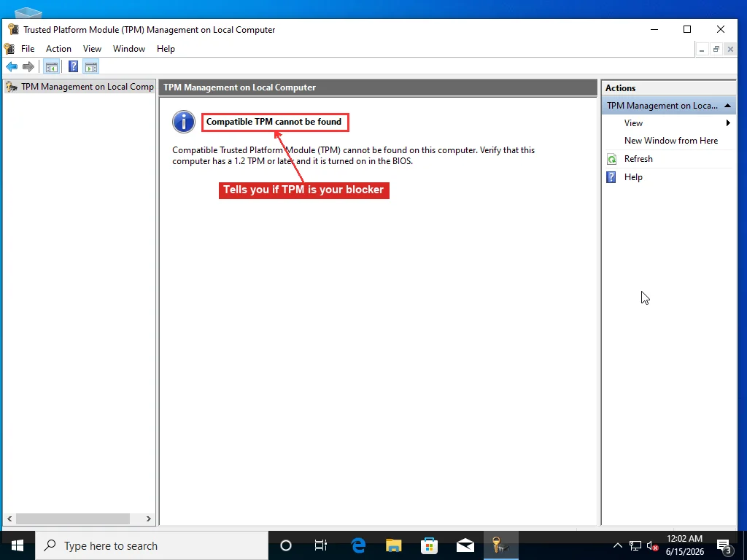The image size is (747, 560).
Task: Open the Help menu in menu bar
Action: click(x=166, y=49)
